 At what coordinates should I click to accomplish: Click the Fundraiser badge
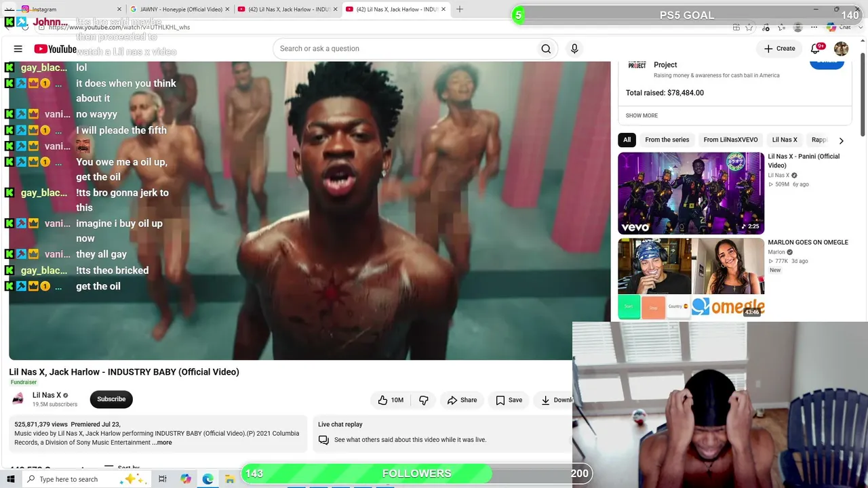tap(24, 382)
